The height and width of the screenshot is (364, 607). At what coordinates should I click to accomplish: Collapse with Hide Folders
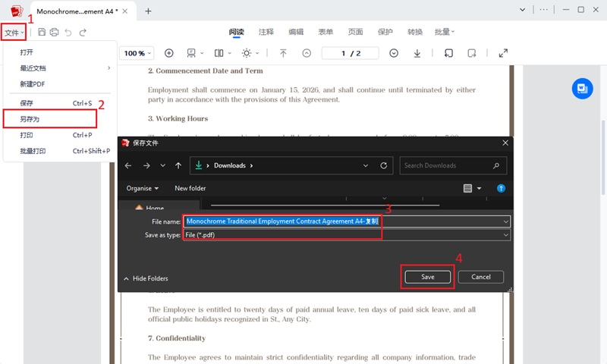pos(146,278)
